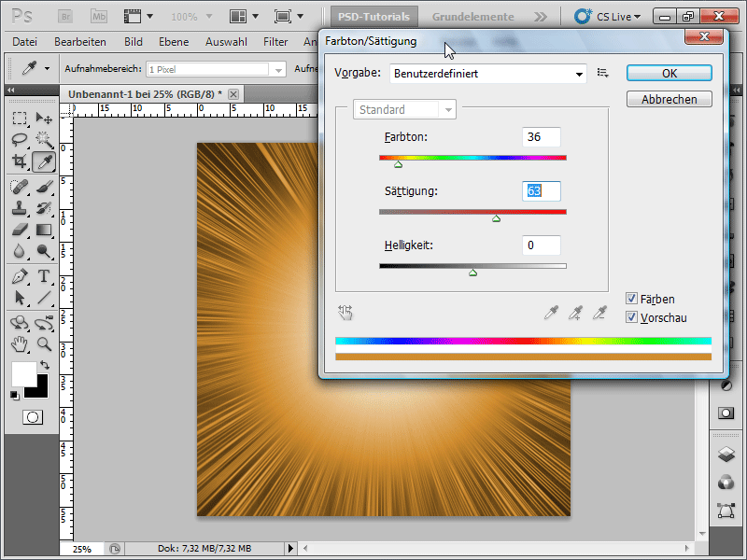Viewport: 747px width, 560px height.
Task: Open the Filter menu
Action: (x=275, y=42)
